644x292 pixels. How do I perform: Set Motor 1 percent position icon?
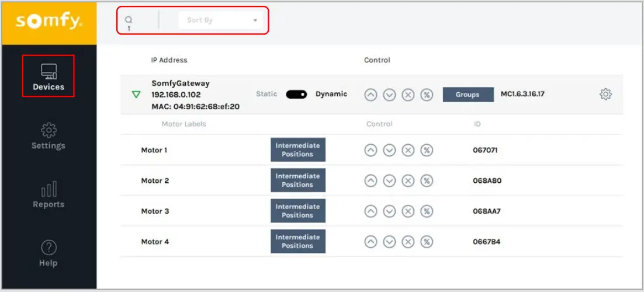coord(427,150)
